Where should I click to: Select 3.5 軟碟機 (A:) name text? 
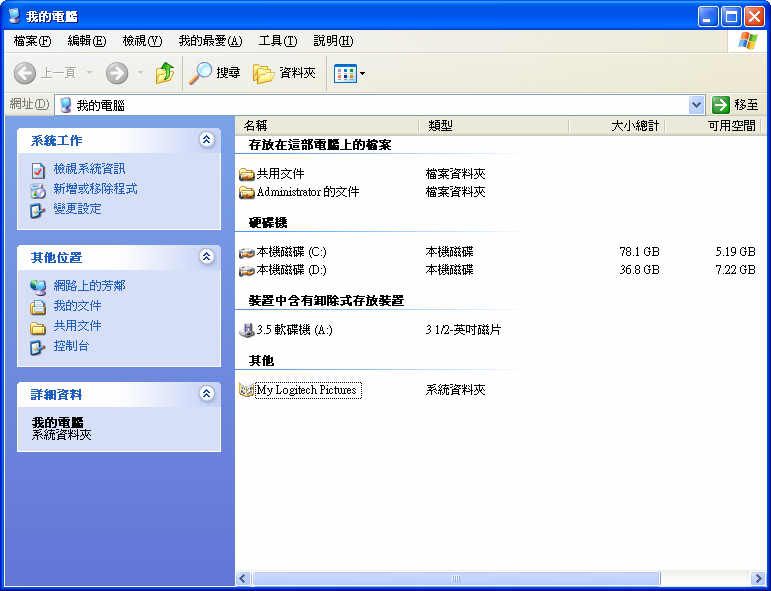295,329
